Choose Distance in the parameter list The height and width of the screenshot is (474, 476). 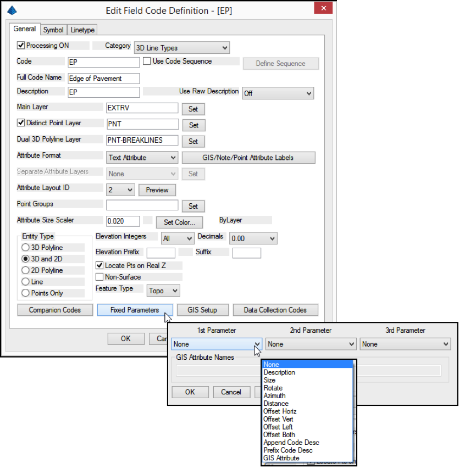[x=307, y=403]
